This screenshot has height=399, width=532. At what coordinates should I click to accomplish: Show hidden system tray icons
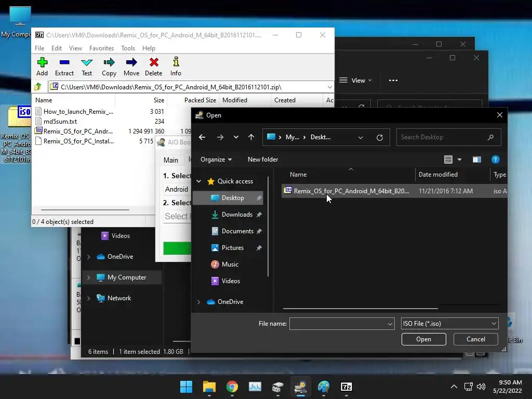tap(454, 387)
